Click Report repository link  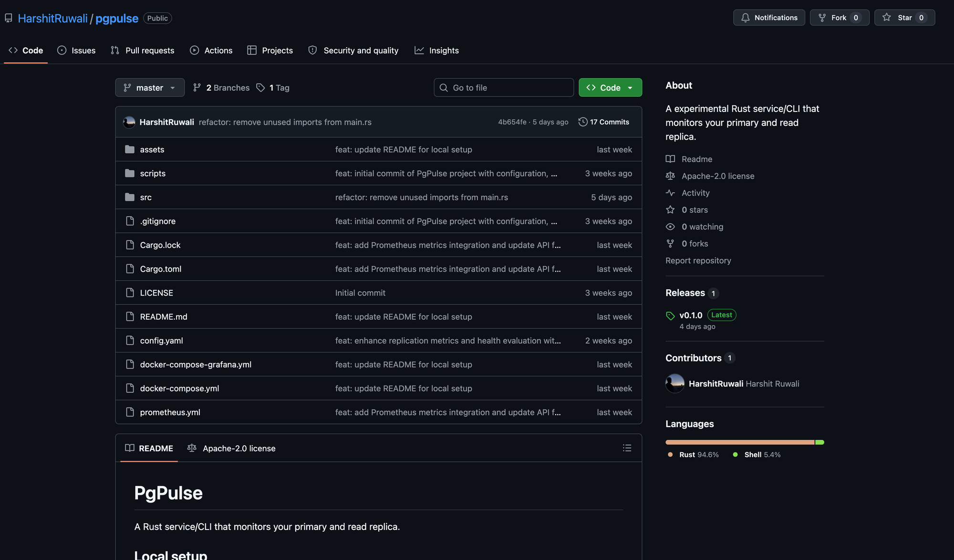698,261
